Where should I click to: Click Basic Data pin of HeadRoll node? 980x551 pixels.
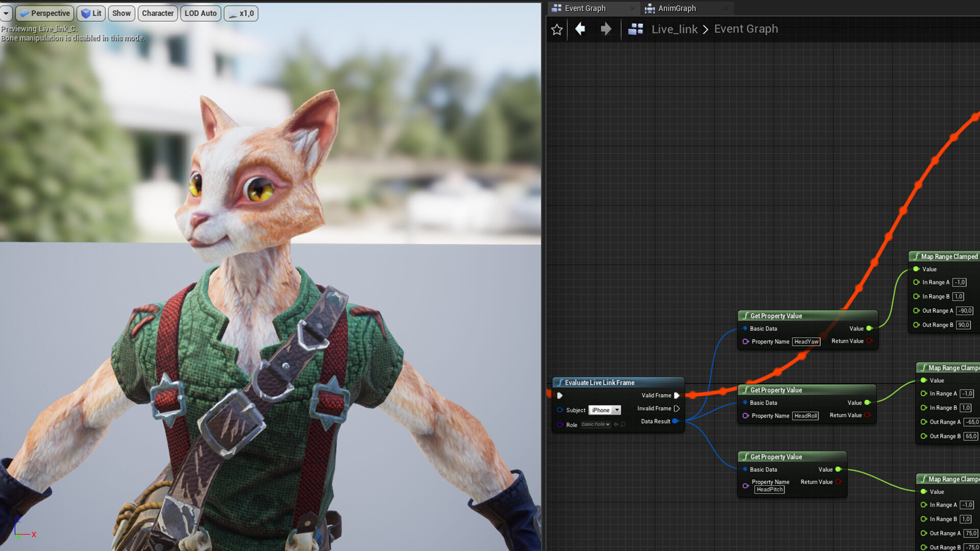click(745, 403)
